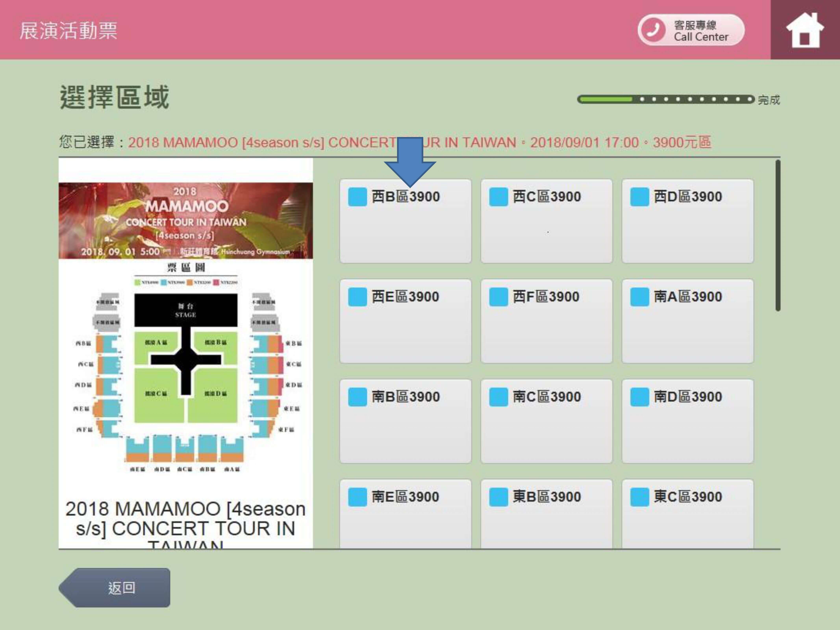
Task: Click the 舞台 STAGE block on the map
Action: pos(186,310)
